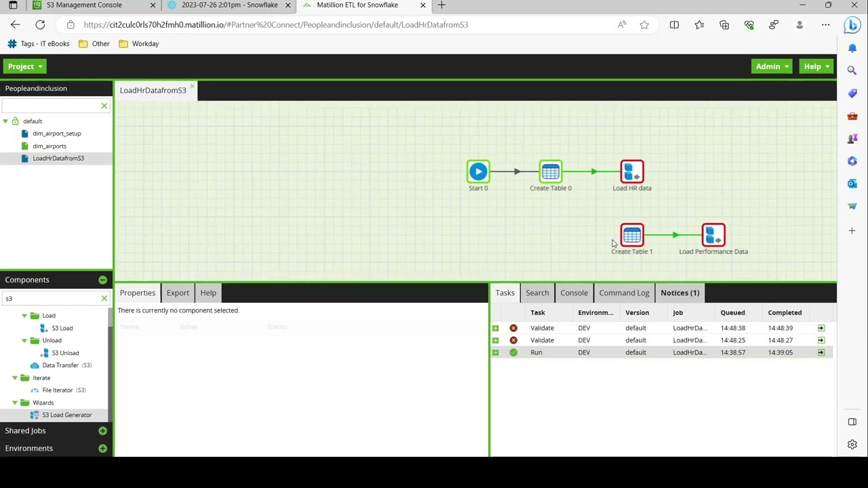Expand the Validate 14:48:38 task row
Screen dimensions: 868x488
click(x=495, y=328)
